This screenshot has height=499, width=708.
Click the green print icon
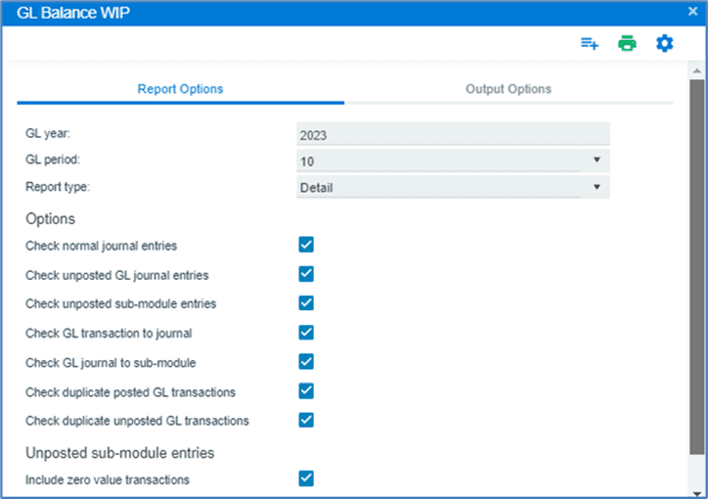coord(627,44)
